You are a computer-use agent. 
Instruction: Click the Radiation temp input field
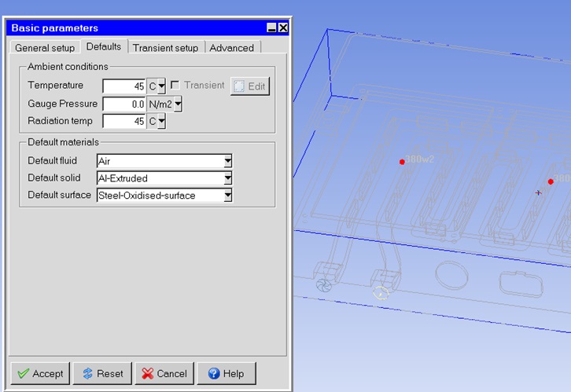point(124,121)
